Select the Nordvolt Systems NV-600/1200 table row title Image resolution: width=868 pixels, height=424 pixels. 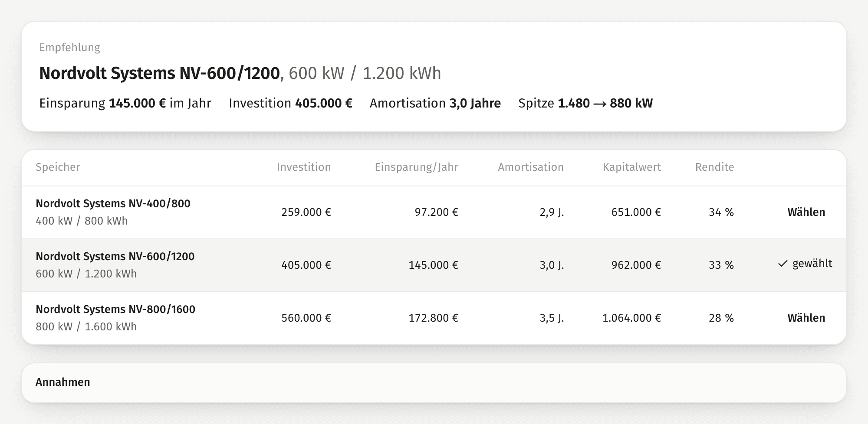115,256
